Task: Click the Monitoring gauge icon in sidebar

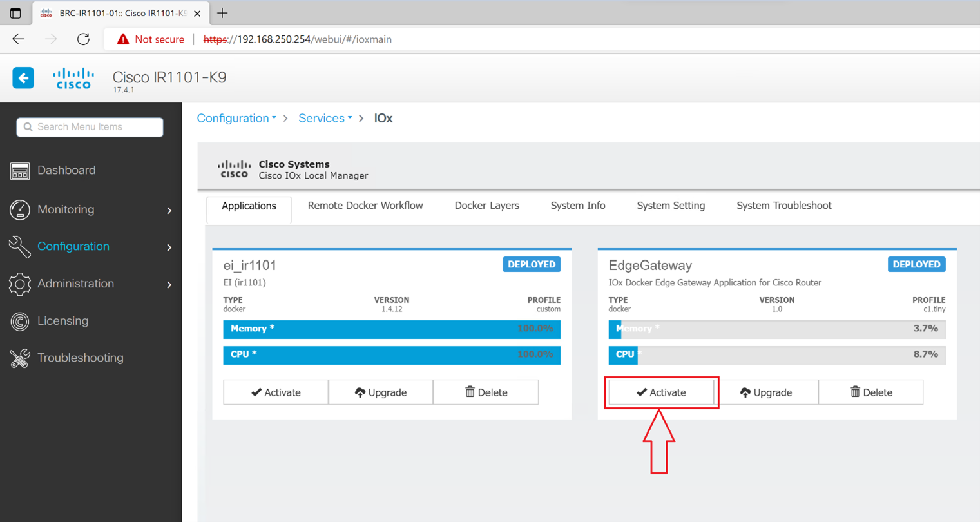Action: tap(19, 210)
